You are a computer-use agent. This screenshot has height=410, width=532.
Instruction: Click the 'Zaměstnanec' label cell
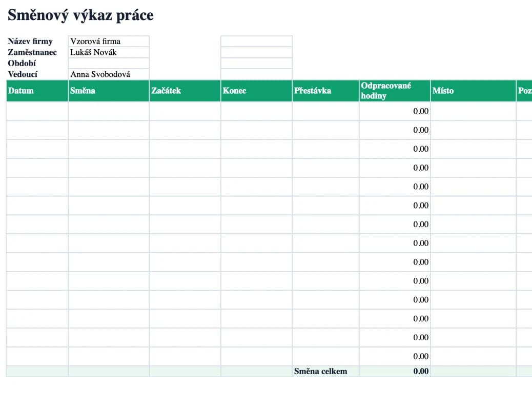[x=37, y=52]
